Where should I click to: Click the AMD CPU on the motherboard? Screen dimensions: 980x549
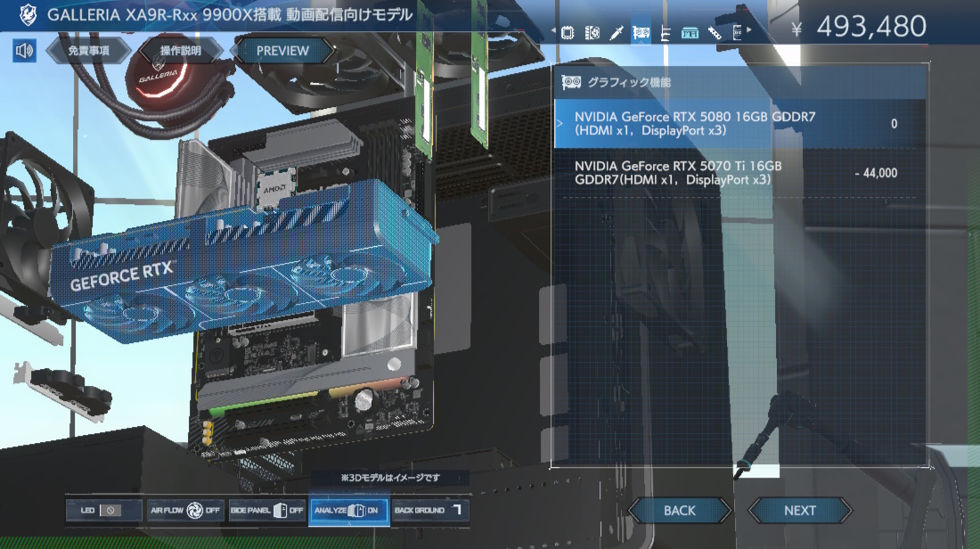pyautogui.click(x=275, y=187)
